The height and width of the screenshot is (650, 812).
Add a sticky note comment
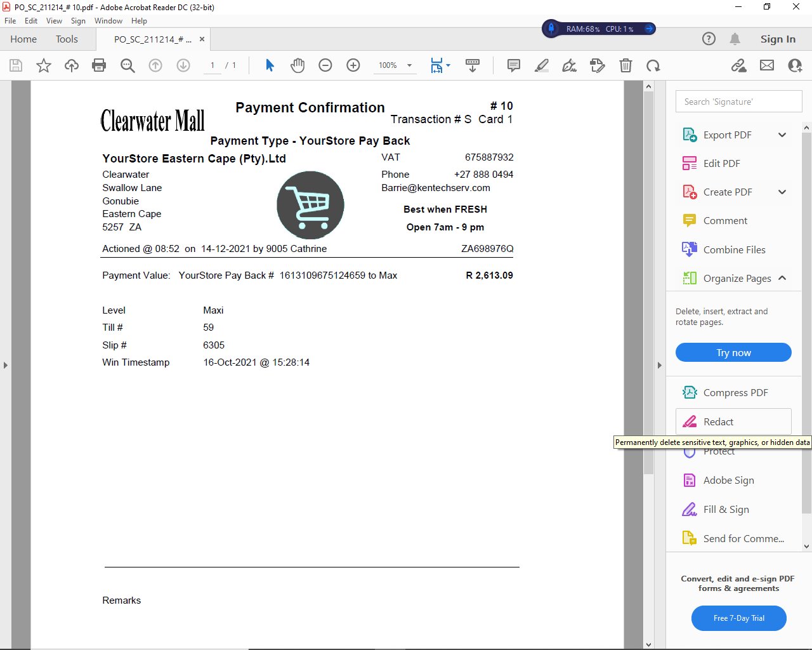514,65
